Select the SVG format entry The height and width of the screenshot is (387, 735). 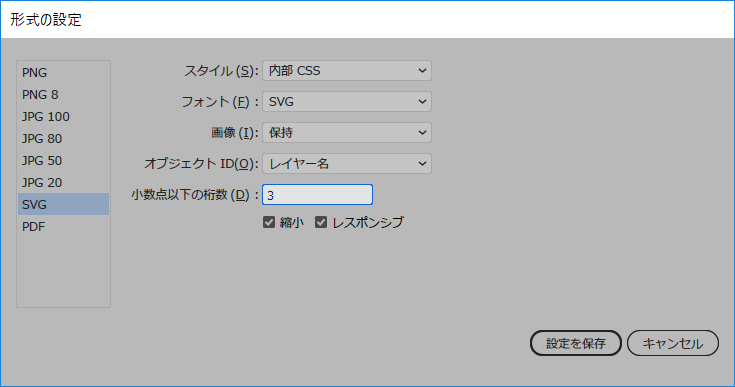point(63,204)
